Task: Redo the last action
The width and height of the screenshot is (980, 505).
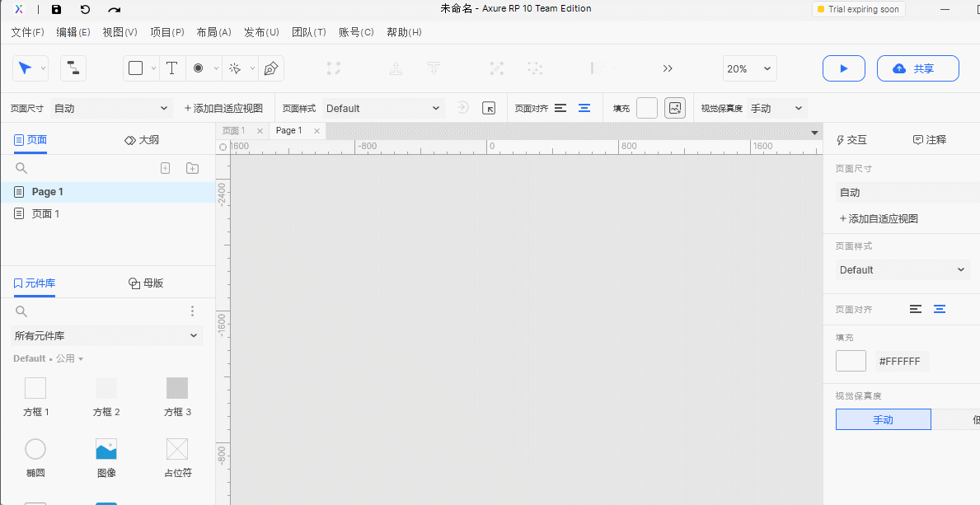Action: coord(115,9)
